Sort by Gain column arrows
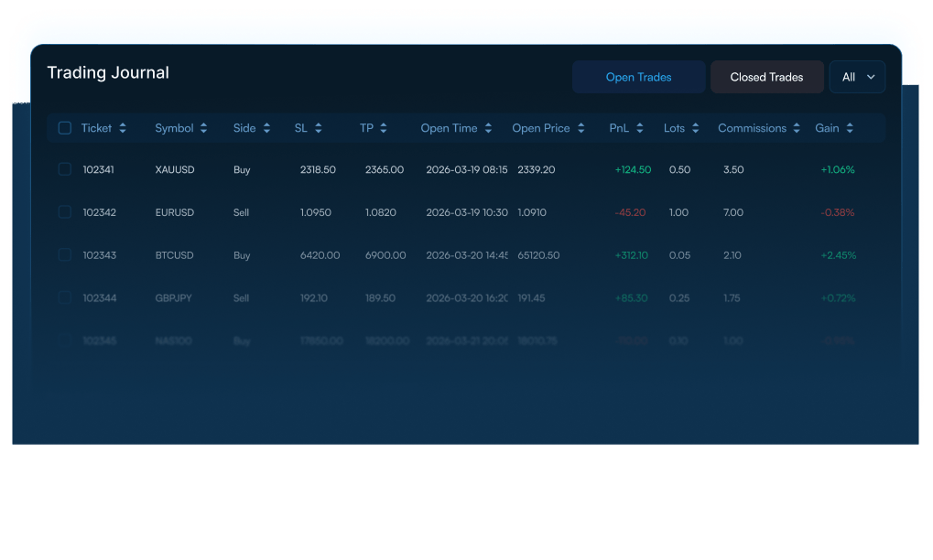Image resolution: width=933 pixels, height=560 pixels. [850, 128]
